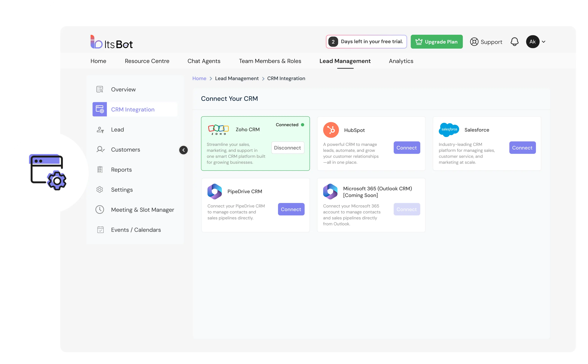Screen dimensions: 588x364
Task: Connect PipeDrive CRM
Action: (x=291, y=209)
